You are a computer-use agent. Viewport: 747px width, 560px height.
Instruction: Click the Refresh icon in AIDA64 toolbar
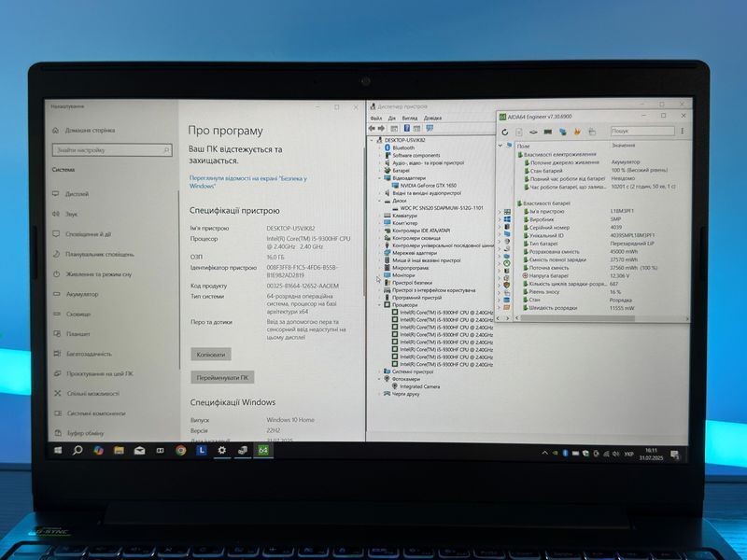[505, 132]
